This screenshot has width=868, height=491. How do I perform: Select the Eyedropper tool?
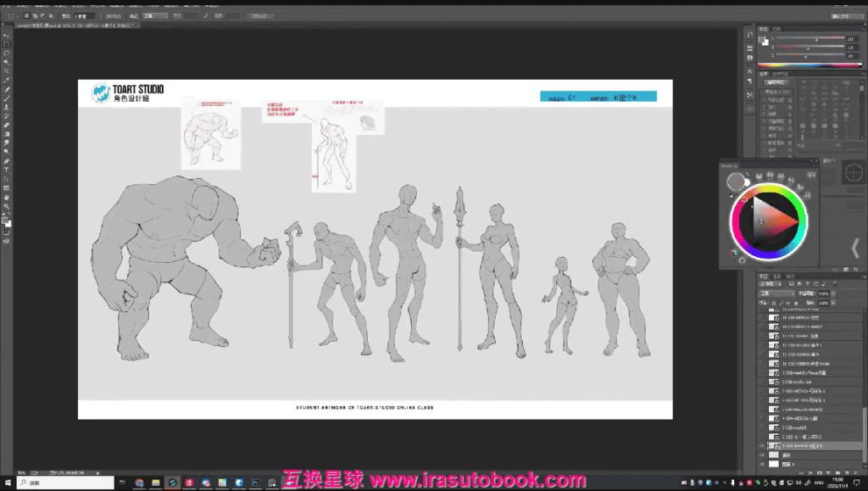click(7, 81)
